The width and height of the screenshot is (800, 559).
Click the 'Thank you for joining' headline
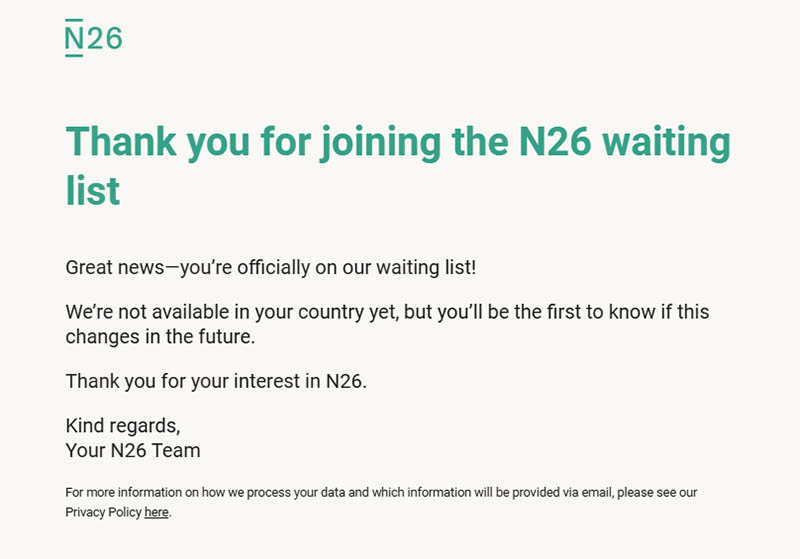(x=398, y=166)
